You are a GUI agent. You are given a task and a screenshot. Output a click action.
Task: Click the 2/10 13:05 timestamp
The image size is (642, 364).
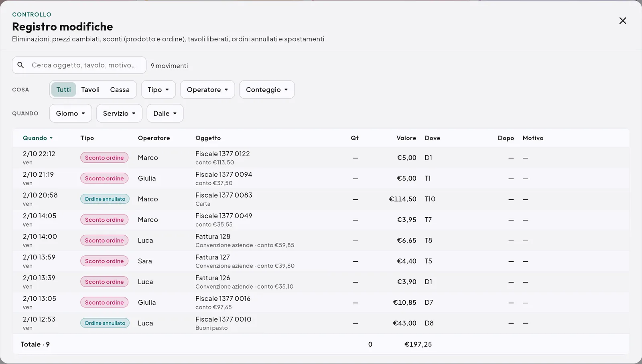(39, 299)
